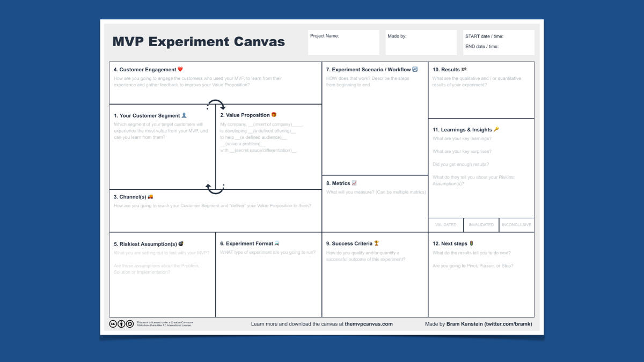Click the checkered flag icon beside Results
This screenshot has width=644, height=362.
click(x=464, y=69)
